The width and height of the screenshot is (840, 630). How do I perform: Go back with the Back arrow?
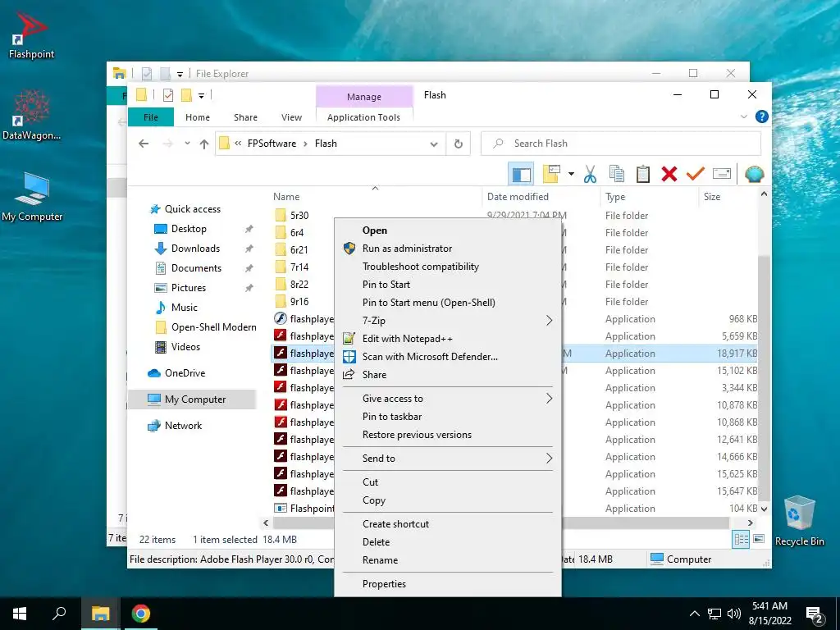coord(143,144)
